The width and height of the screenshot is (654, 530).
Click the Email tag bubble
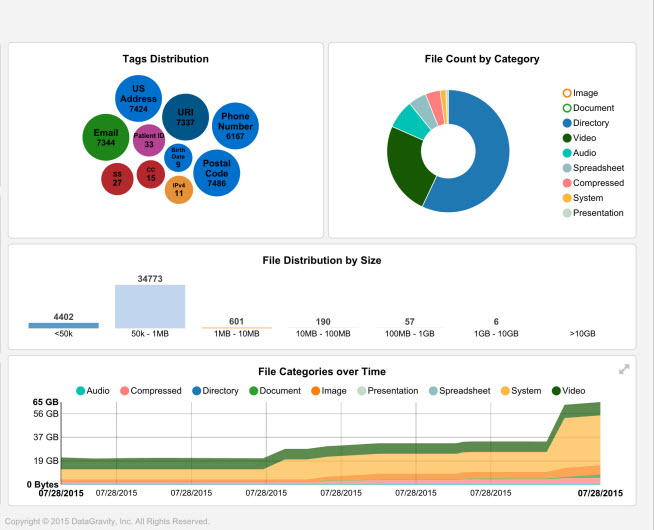[x=106, y=138]
